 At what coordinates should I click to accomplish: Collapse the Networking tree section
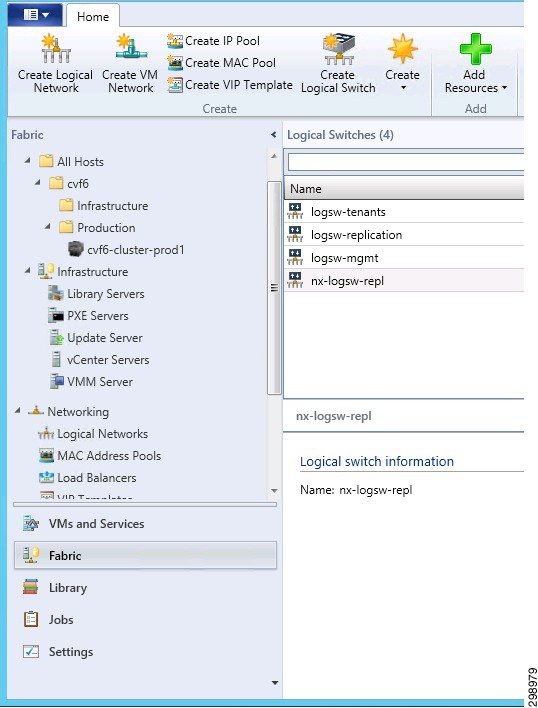point(18,410)
